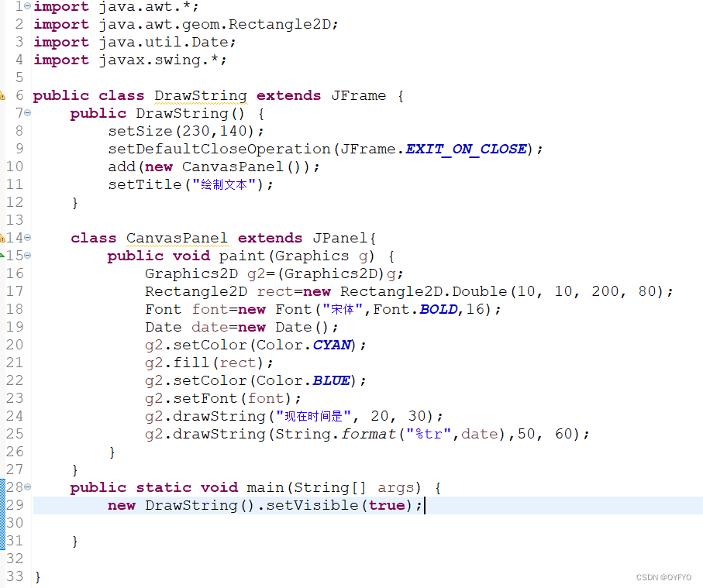This screenshot has height=588, width=703.
Task: Click Color.CYAN constant on line 20
Action: [x=304, y=345]
